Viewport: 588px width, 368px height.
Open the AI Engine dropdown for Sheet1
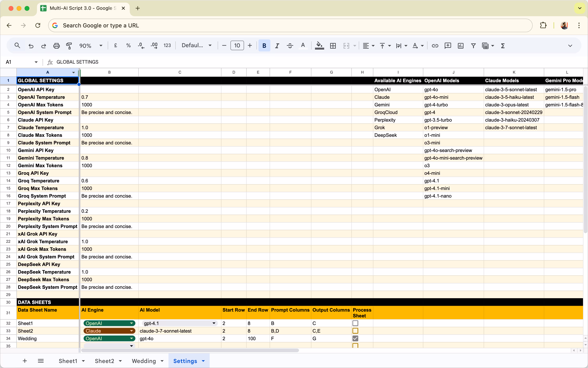coord(110,323)
